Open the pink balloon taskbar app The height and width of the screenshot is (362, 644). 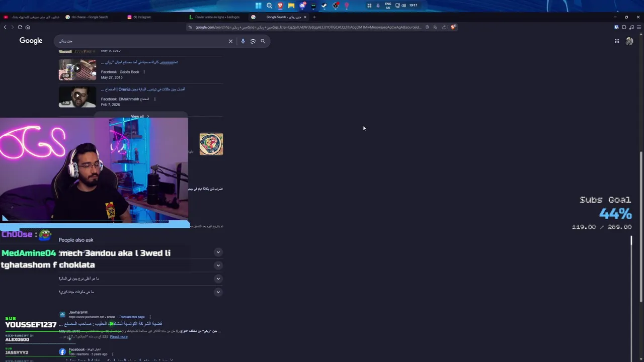pos(347,6)
